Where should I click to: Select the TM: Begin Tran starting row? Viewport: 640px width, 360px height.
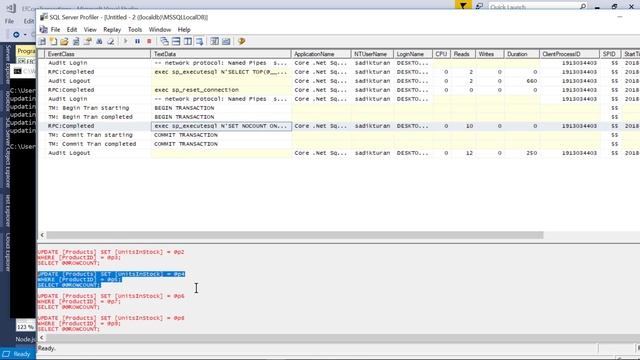339,108
